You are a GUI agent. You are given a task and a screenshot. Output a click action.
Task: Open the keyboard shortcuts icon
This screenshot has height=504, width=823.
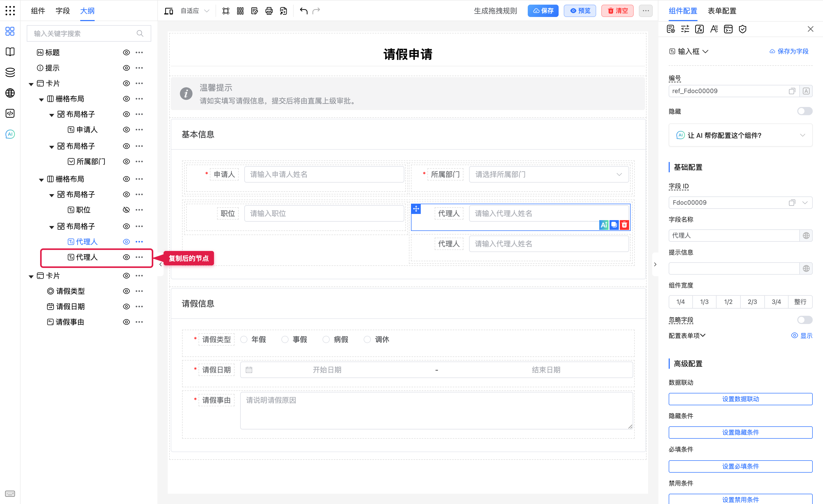(x=10, y=494)
